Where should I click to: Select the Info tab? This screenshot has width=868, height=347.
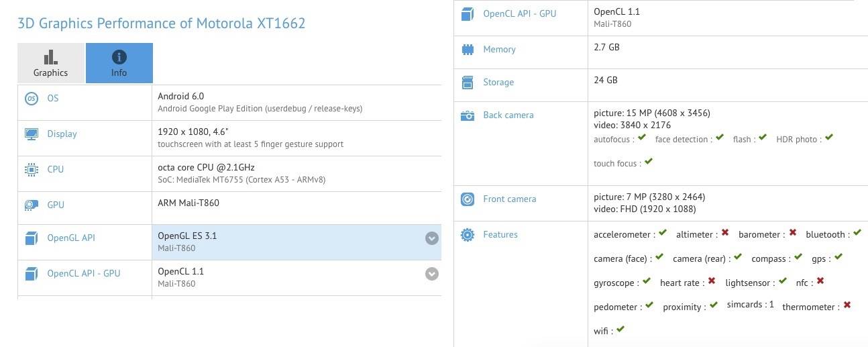click(119, 63)
